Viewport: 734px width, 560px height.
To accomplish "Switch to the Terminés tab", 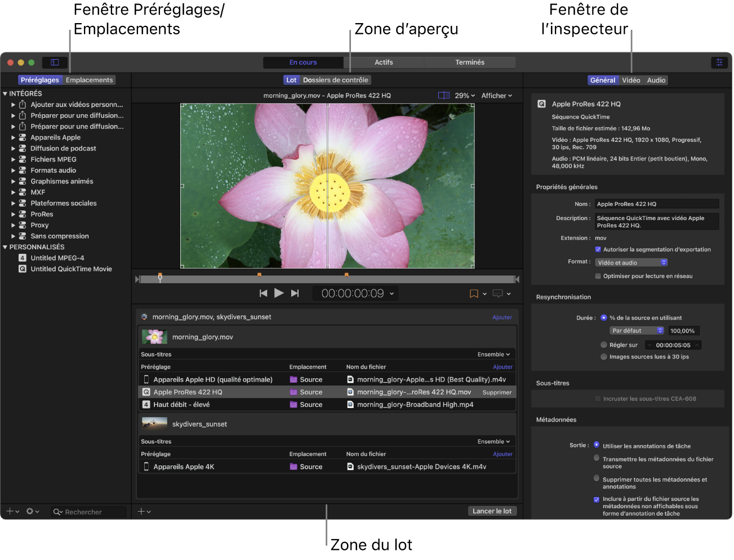I will pyautogui.click(x=470, y=62).
